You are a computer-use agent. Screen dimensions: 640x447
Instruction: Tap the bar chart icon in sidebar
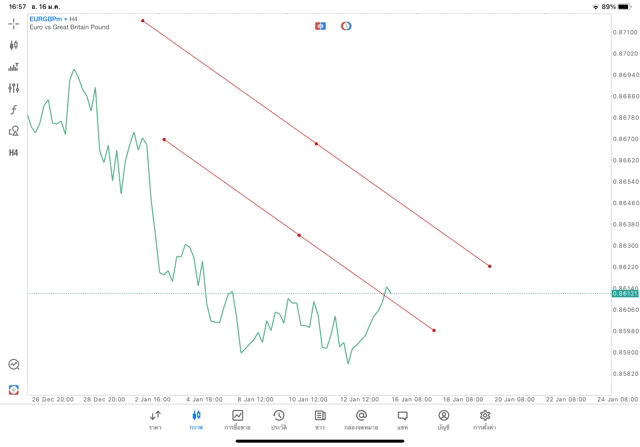(x=14, y=67)
